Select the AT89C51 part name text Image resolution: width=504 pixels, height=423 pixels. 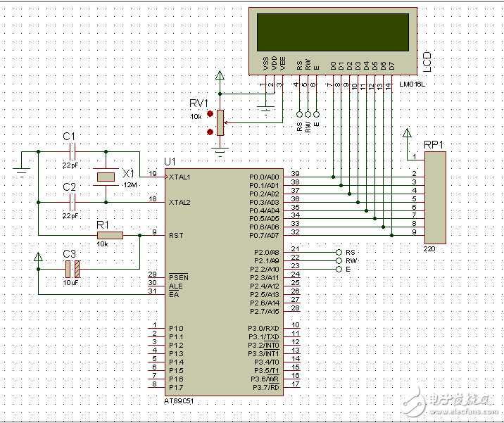[x=179, y=401]
